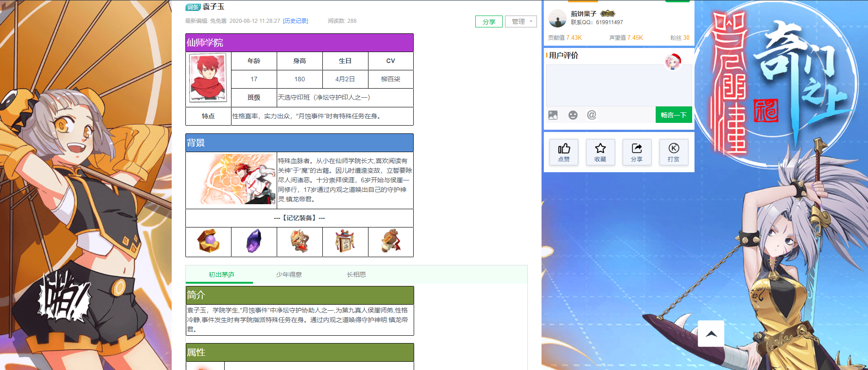Viewport: 868px width, 370px height.
Task: Switch to the 长相思 tab
Action: pyautogui.click(x=356, y=275)
